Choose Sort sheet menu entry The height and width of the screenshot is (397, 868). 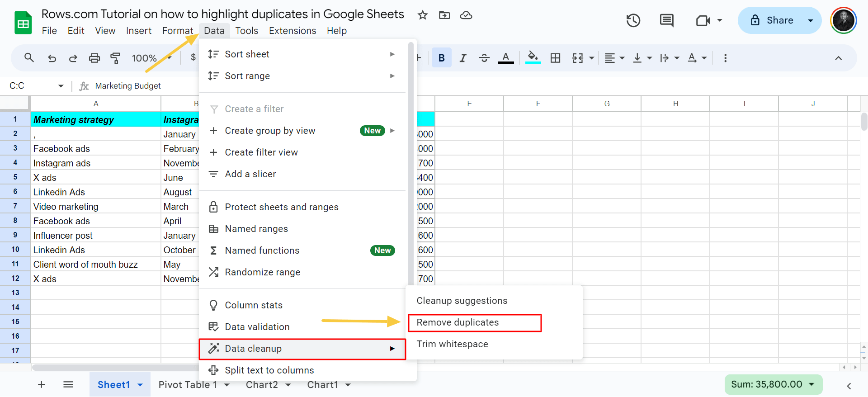tap(302, 54)
